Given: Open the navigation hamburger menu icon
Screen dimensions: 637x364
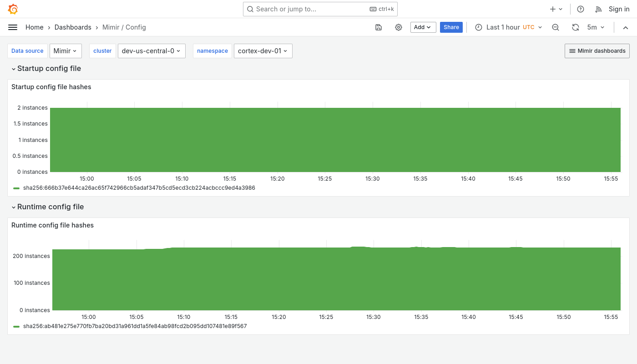Looking at the screenshot, I should pos(13,27).
